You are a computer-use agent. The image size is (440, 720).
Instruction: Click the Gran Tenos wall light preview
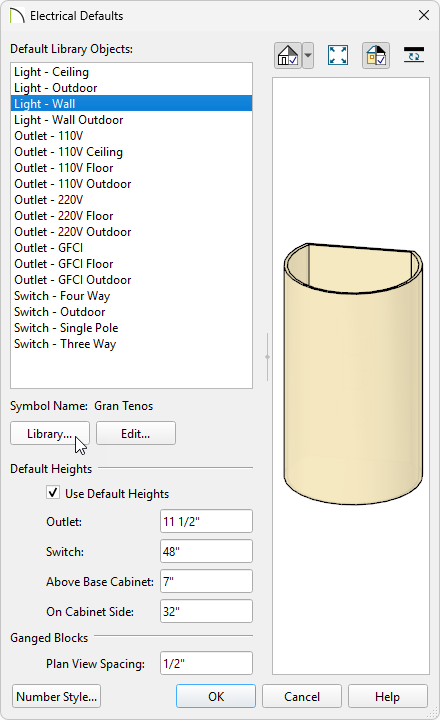353,374
